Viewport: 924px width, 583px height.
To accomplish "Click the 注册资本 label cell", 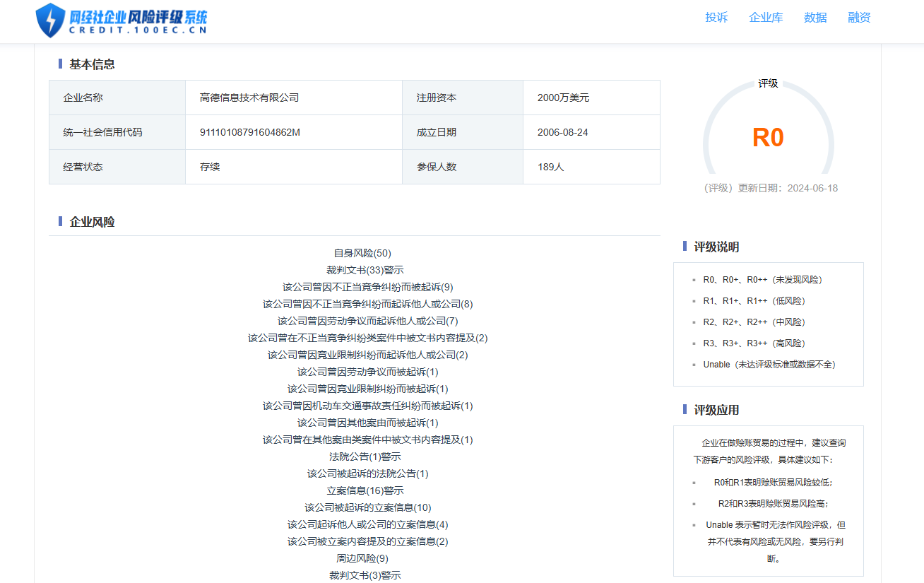I will click(x=463, y=98).
